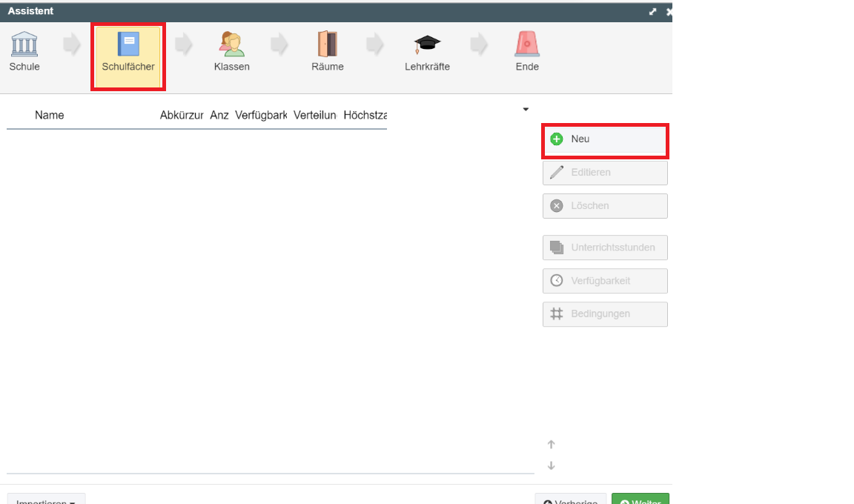Expand the Assistent window with resize icon
Viewport: 854px width, 504px height.
coord(652,11)
